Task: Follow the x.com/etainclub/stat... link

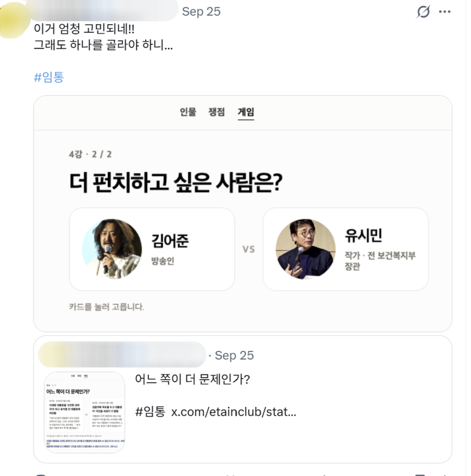Action: coord(234,412)
